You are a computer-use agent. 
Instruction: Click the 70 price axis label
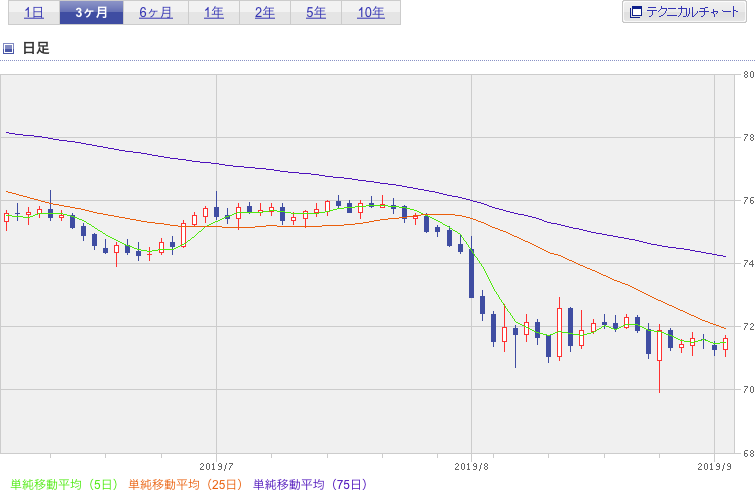(748, 390)
